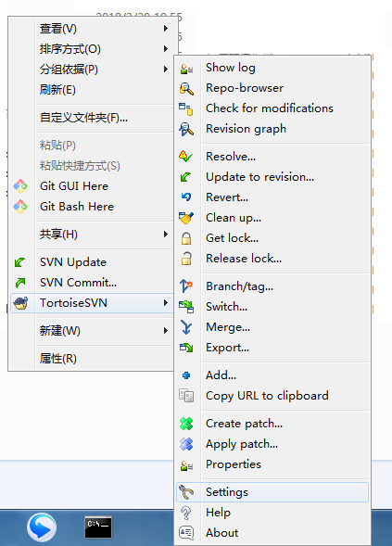
Task: Click the Settings wrench icon
Action: [x=186, y=492]
